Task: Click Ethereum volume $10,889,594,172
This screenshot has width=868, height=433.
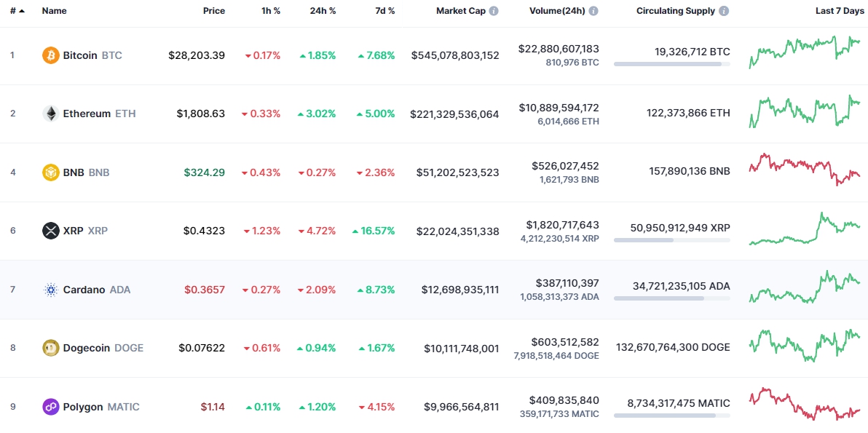Action: 559,107
